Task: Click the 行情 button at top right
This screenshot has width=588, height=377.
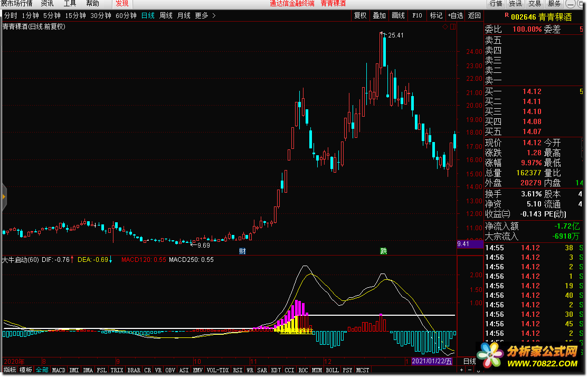Action: (x=496, y=4)
